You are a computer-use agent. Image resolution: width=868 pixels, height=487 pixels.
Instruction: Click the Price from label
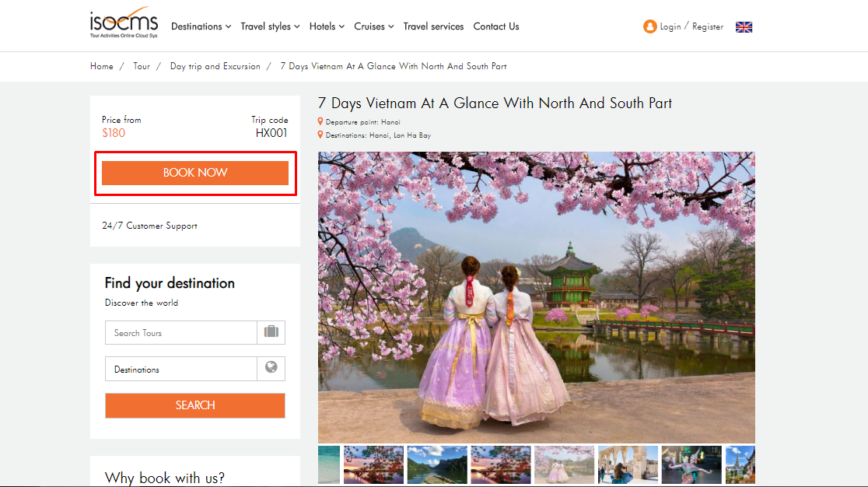[x=121, y=120]
